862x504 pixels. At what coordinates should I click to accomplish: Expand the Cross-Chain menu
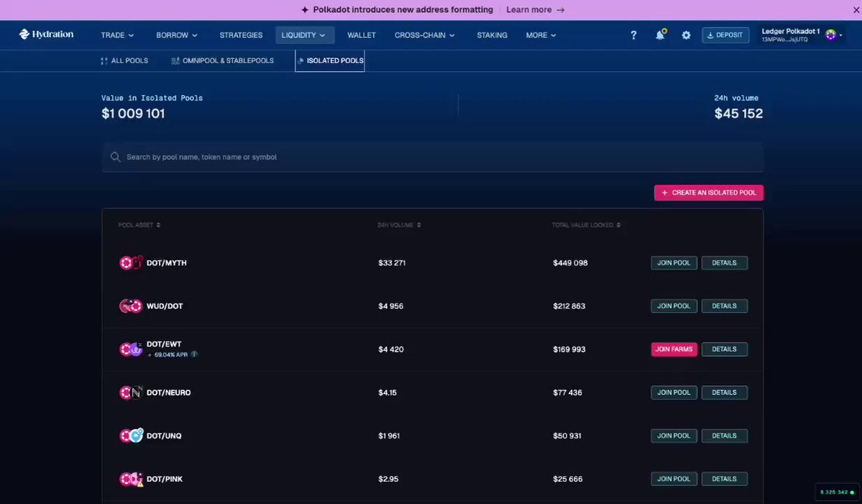424,35
